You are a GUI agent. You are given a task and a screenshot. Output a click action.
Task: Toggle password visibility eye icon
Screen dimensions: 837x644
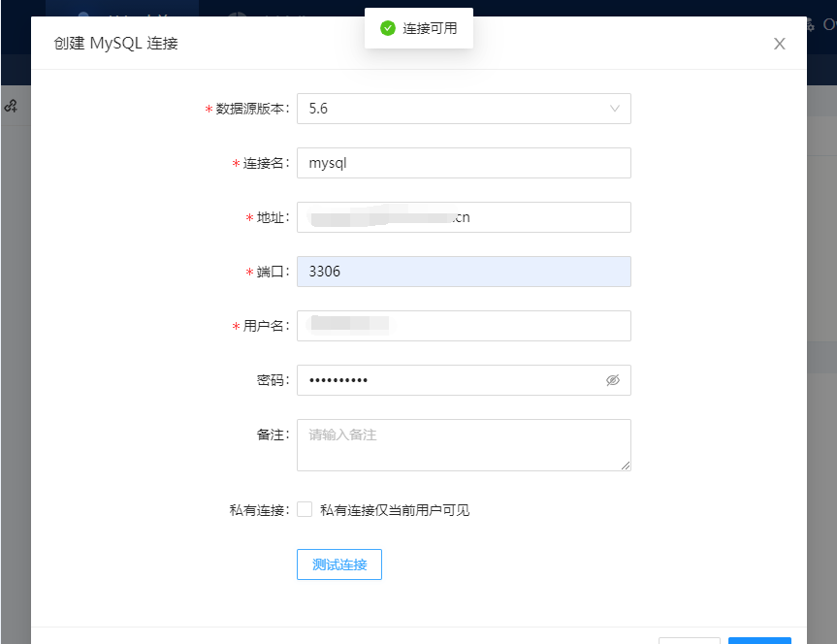point(612,380)
